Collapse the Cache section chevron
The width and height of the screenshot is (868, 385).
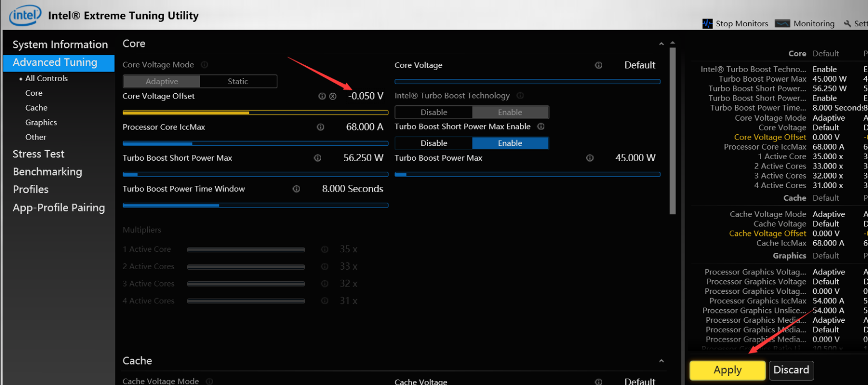(x=661, y=361)
